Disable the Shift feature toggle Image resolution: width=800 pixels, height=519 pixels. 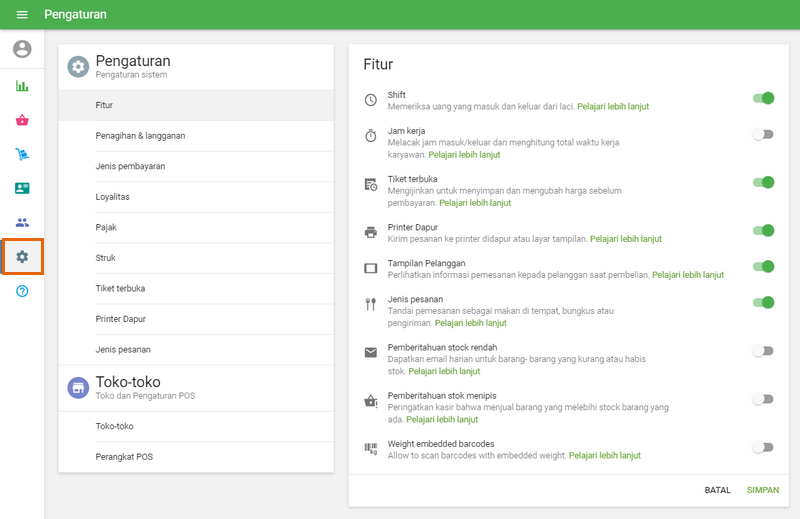[x=764, y=99]
